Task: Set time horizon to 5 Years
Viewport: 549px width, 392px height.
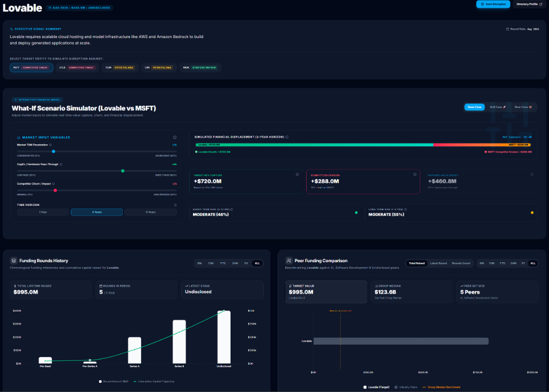Action: [151, 212]
